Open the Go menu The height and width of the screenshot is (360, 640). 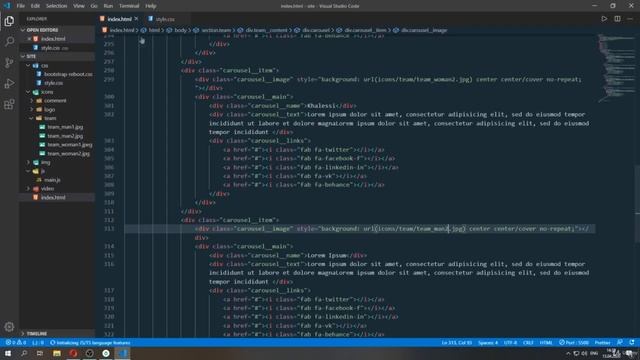click(x=94, y=6)
